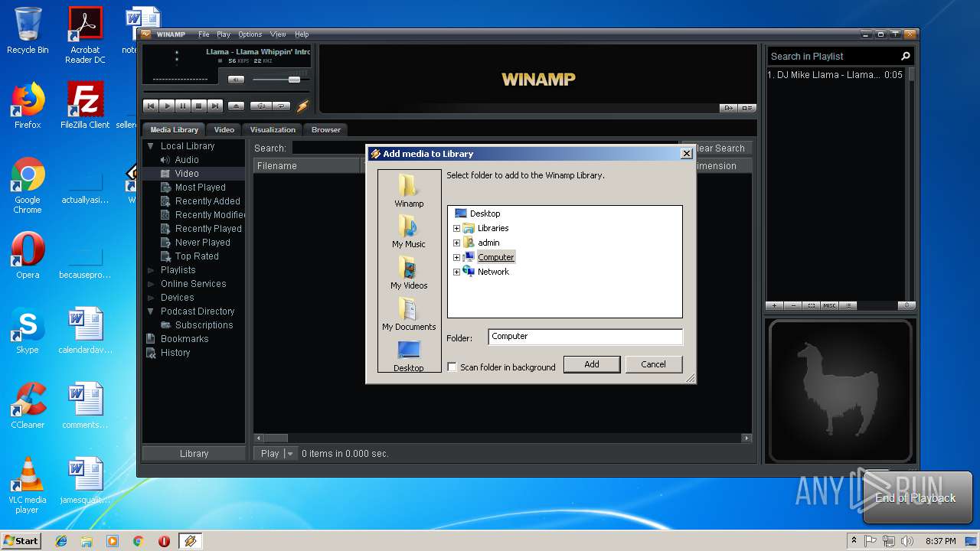Select Audio in the Local Library
The image size is (980, 551).
pyautogui.click(x=187, y=160)
